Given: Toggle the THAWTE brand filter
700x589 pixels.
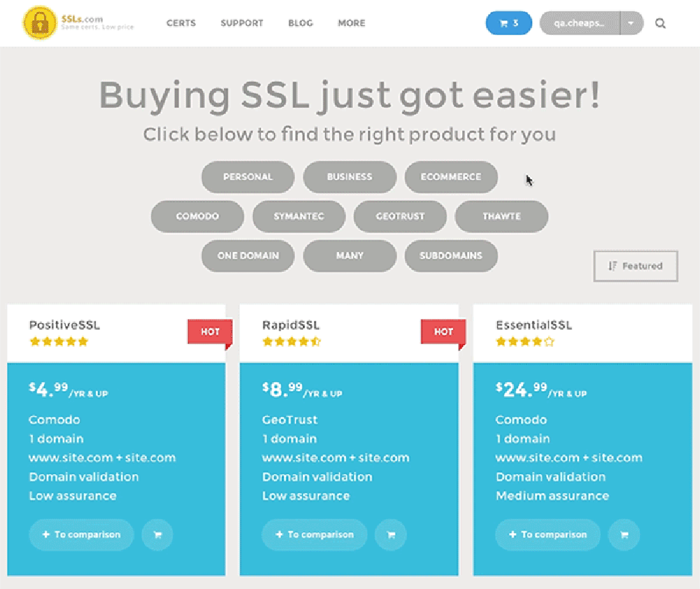Looking at the screenshot, I should (x=501, y=216).
